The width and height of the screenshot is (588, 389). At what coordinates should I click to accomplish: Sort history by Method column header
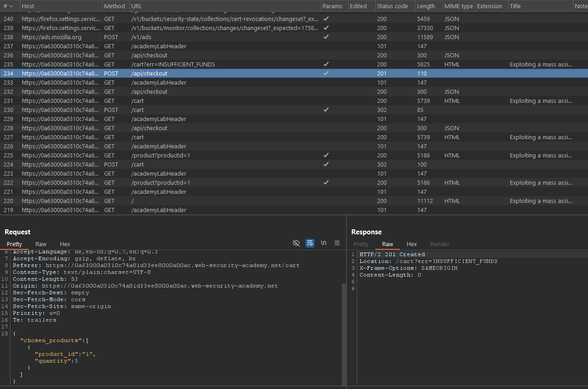pos(115,6)
